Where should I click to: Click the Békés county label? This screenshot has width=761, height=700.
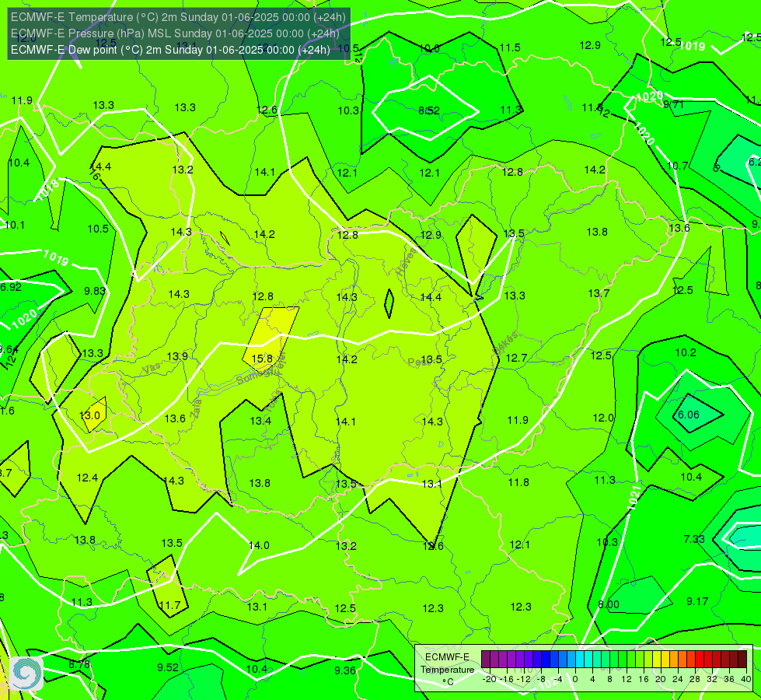[x=505, y=343]
